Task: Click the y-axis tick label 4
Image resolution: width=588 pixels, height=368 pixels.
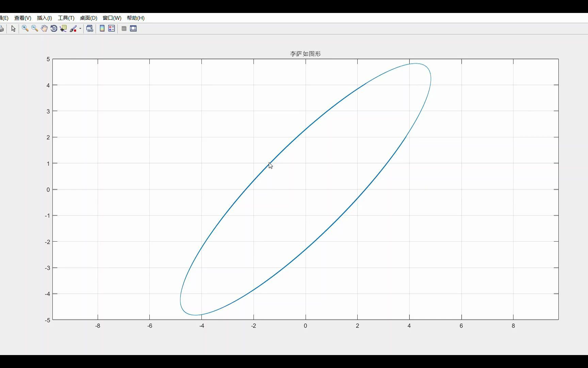Action: pos(48,85)
